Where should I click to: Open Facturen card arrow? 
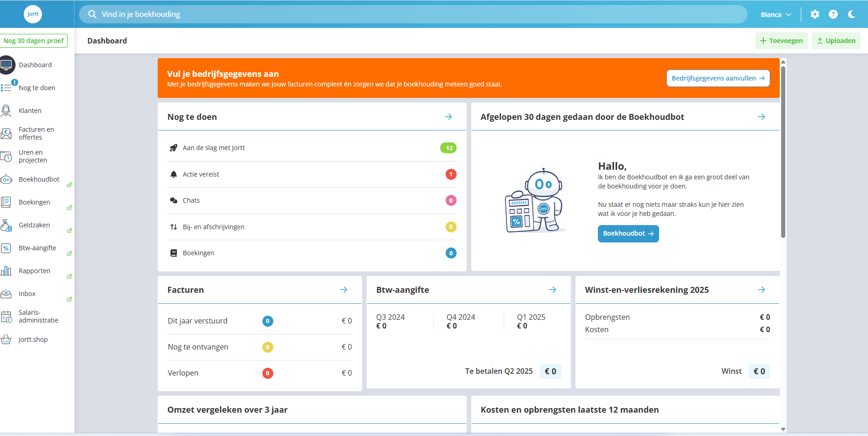344,290
